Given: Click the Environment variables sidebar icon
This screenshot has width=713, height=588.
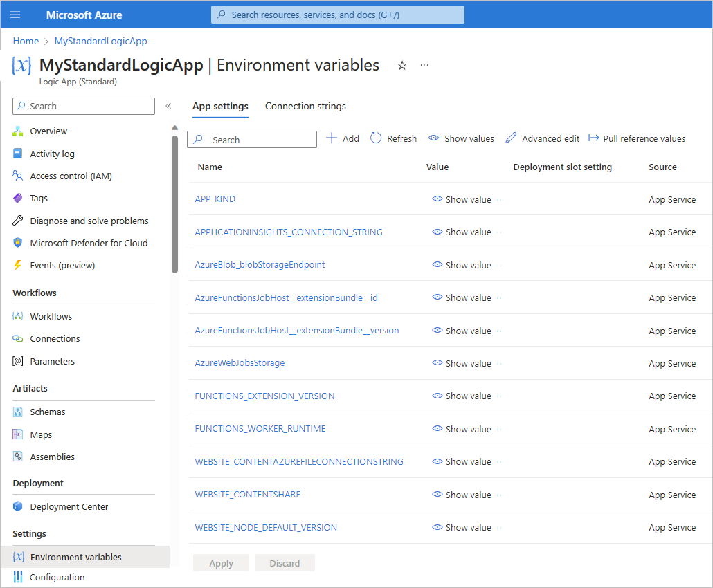Looking at the screenshot, I should coord(19,557).
